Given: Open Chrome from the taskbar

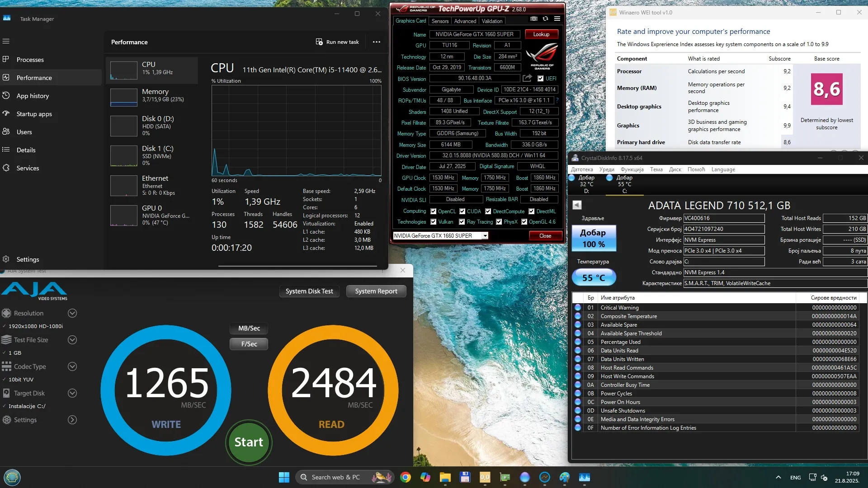Looking at the screenshot, I should [x=406, y=477].
